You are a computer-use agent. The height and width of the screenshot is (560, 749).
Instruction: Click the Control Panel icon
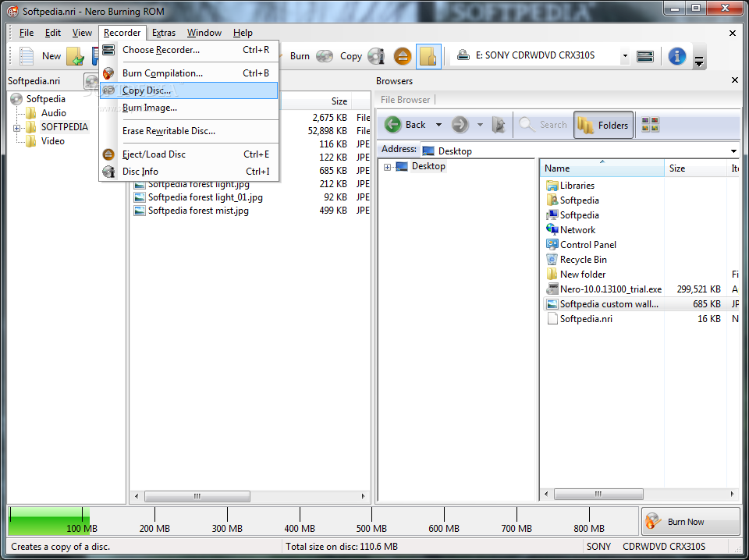pyautogui.click(x=552, y=244)
